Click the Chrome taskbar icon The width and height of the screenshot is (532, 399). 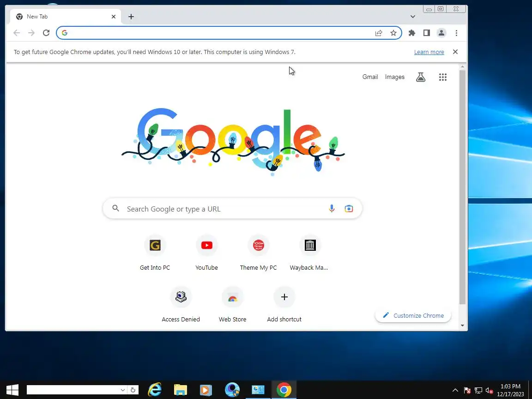(284, 390)
